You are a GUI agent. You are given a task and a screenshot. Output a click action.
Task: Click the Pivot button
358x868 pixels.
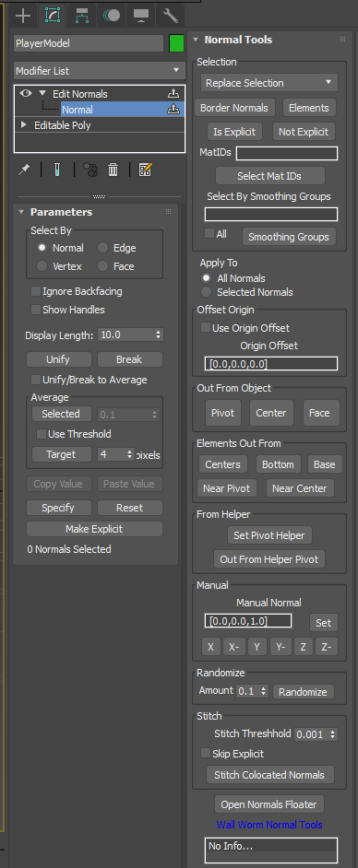(222, 413)
